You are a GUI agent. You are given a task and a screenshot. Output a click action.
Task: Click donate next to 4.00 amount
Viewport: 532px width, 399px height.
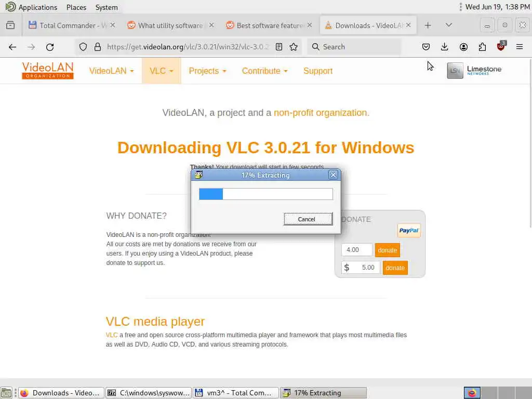point(388,250)
